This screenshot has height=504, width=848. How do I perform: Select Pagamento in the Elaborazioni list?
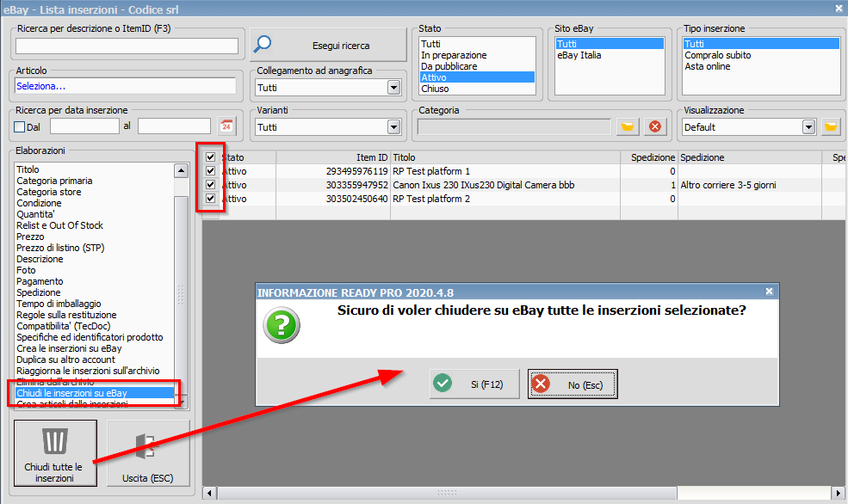pos(94,281)
